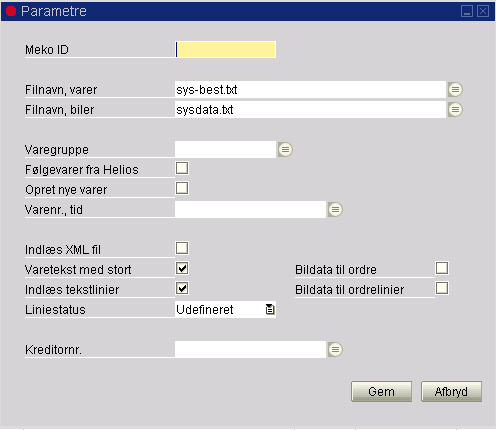Image resolution: width=496 pixels, height=430 pixels.
Task: Enable Bildata til ordrelinier checkbox
Action: [x=442, y=288]
